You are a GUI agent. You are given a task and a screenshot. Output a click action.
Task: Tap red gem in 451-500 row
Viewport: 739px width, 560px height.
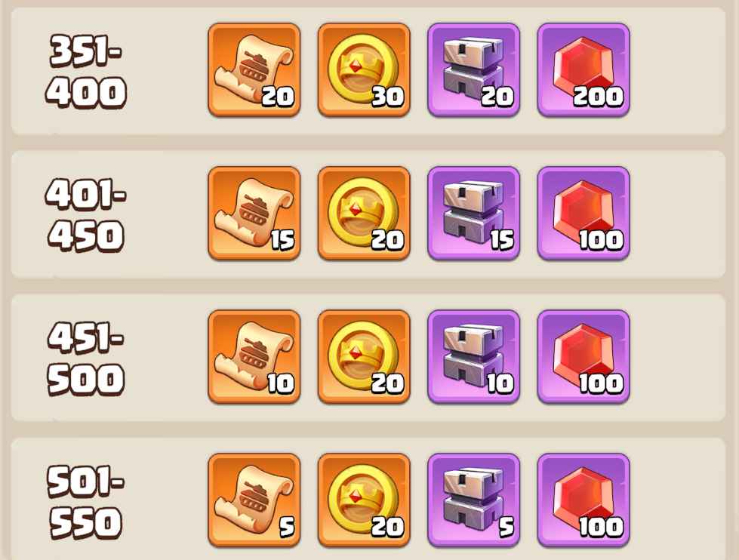tap(584, 357)
